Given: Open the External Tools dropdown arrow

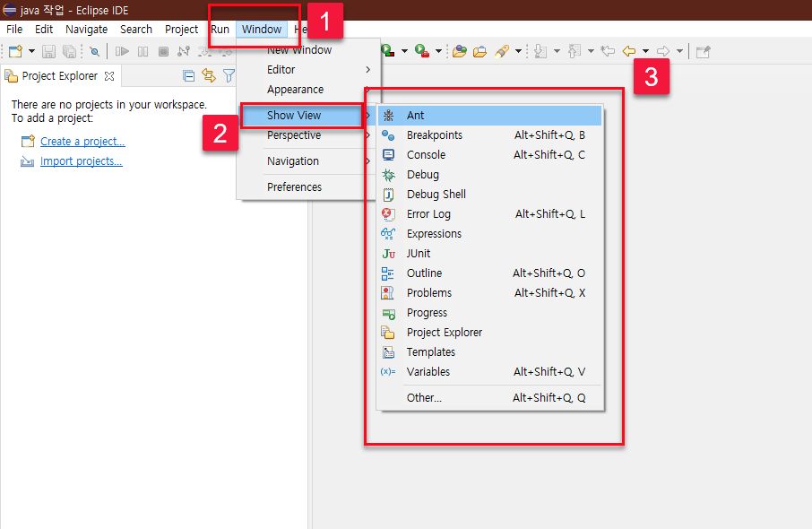Looking at the screenshot, I should pyautogui.click(x=438, y=51).
